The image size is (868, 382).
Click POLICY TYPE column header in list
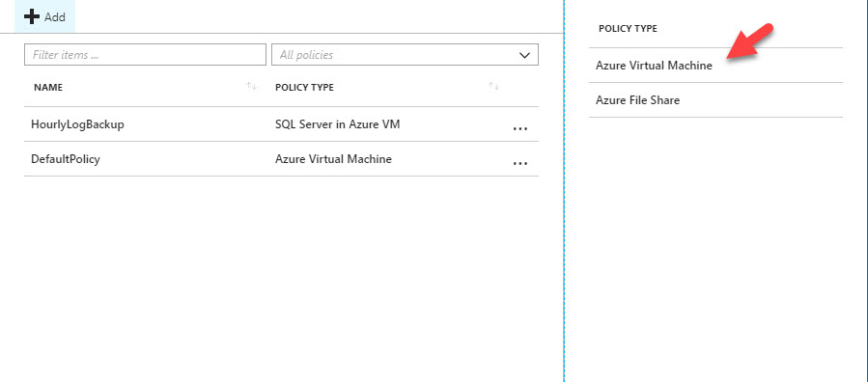pos(304,88)
